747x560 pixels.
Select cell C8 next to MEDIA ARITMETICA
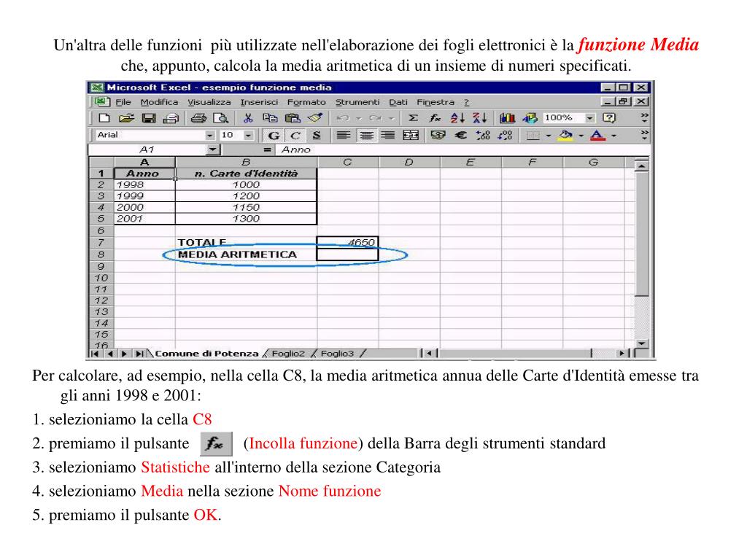[347, 254]
